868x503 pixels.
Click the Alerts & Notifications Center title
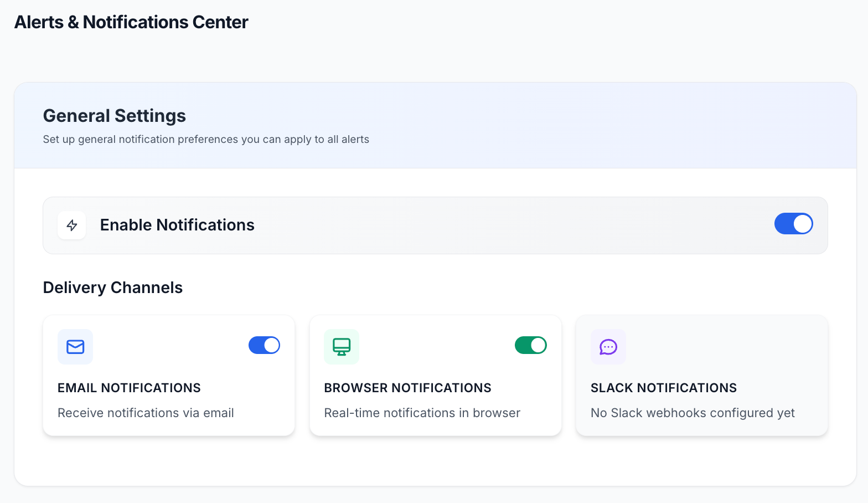click(x=131, y=22)
